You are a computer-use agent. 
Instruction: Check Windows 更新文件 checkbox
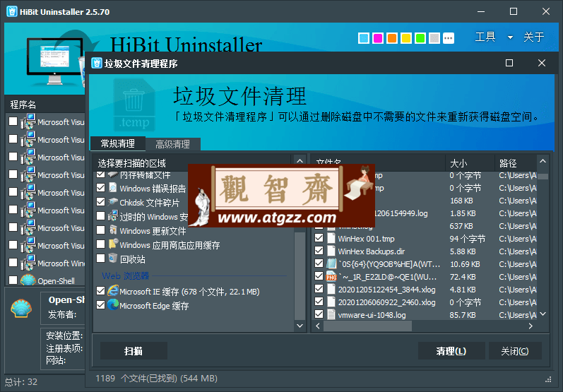101,230
